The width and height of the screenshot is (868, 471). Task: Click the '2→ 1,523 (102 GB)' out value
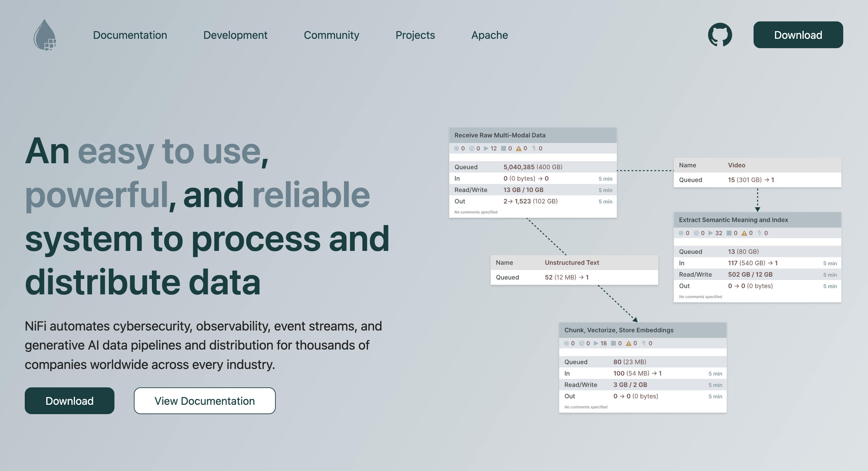[530, 201]
